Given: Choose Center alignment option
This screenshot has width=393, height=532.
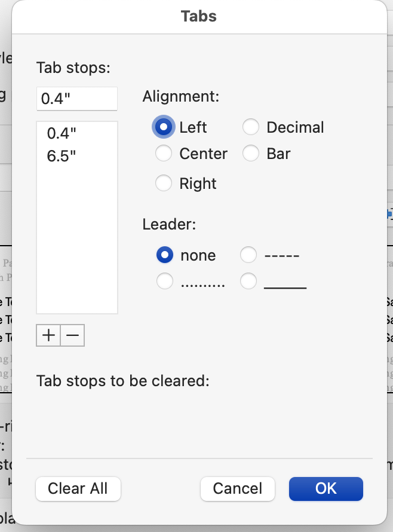Looking at the screenshot, I should [164, 154].
